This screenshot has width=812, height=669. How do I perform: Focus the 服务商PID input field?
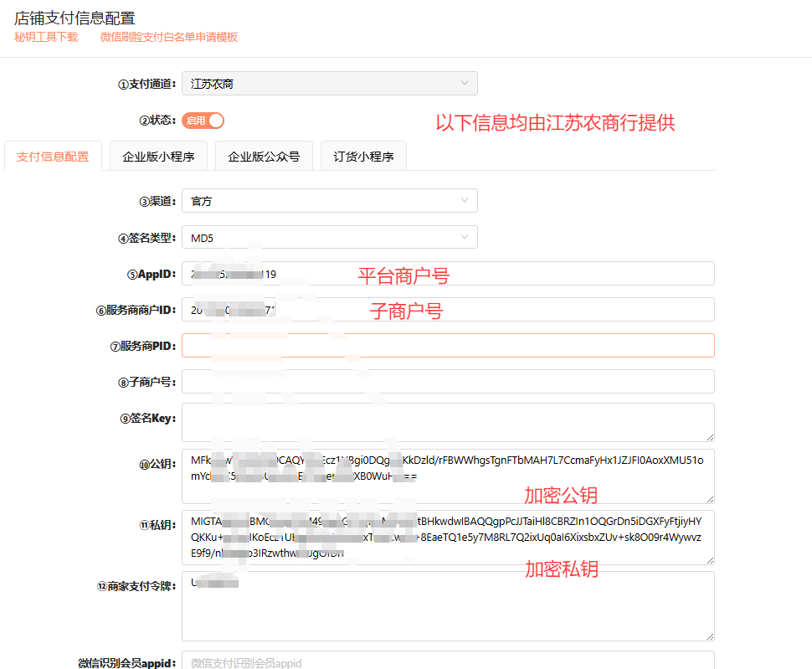[448, 345]
